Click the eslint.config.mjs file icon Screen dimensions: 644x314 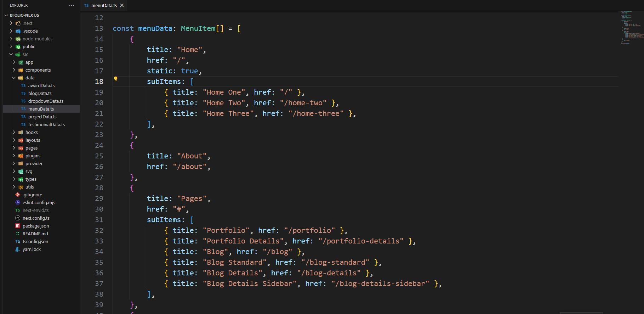18,202
